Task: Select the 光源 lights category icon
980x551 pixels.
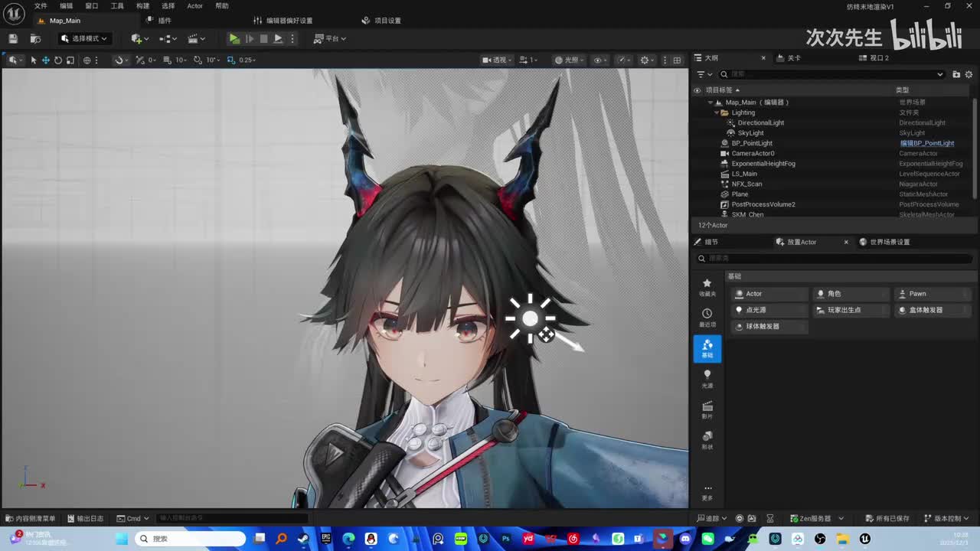Action: coord(707,379)
